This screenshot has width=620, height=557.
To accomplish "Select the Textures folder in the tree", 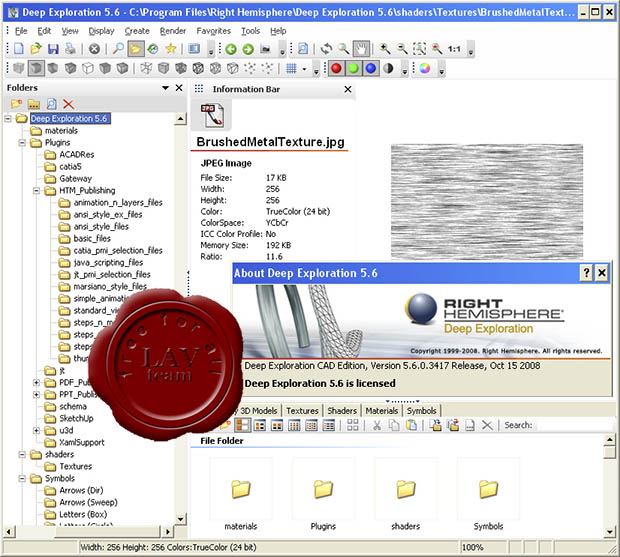I will pos(76,466).
